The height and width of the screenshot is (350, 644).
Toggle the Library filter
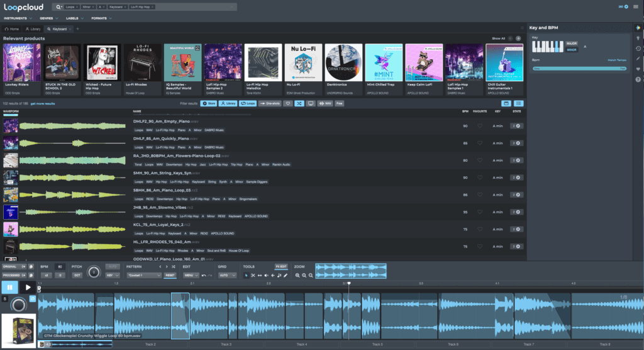228,104
